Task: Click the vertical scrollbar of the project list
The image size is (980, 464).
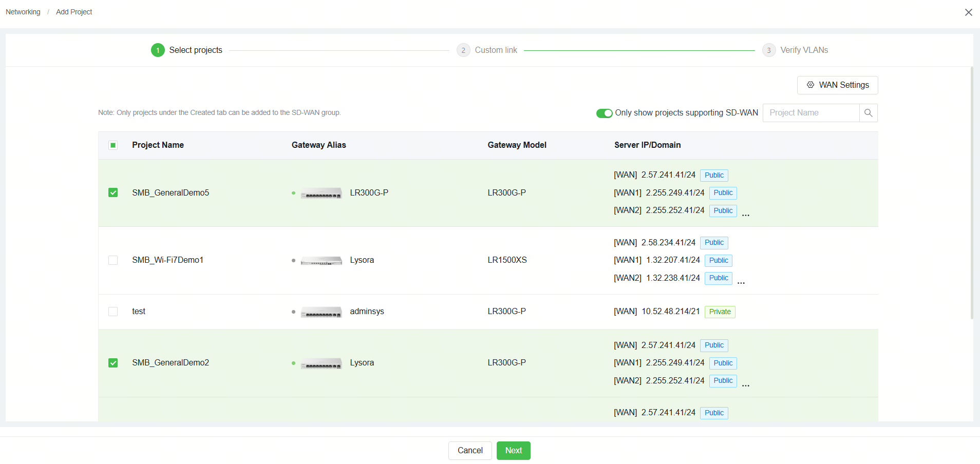Action: point(971,193)
